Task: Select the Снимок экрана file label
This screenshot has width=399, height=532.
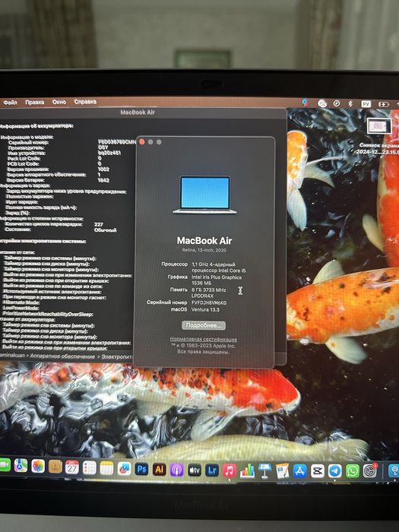Action: [378, 148]
